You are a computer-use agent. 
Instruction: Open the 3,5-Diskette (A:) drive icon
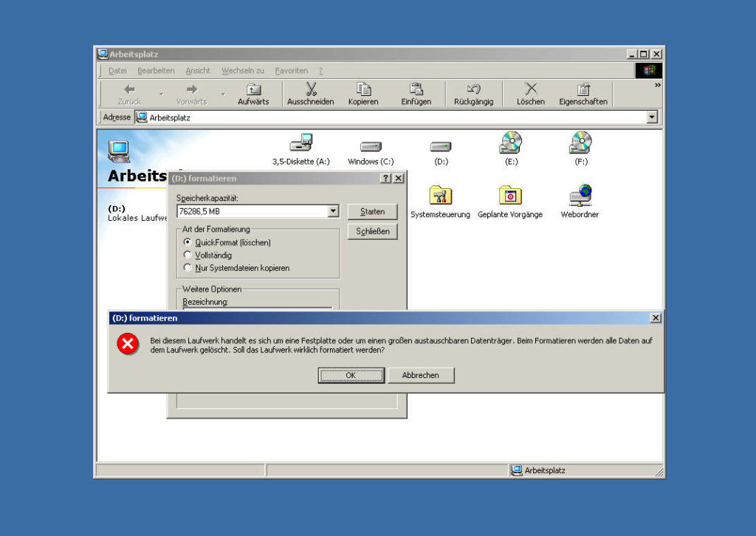point(302,145)
